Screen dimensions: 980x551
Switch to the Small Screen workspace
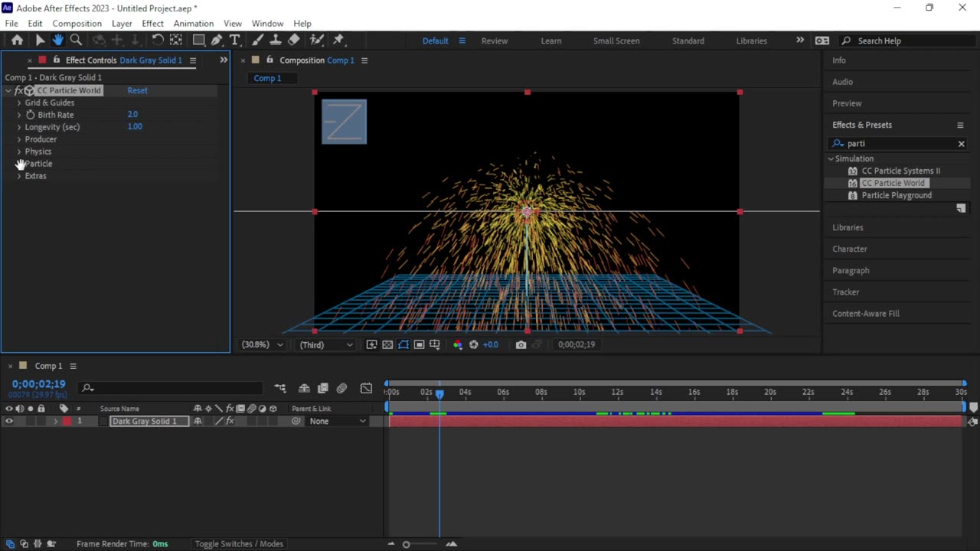[x=616, y=41]
